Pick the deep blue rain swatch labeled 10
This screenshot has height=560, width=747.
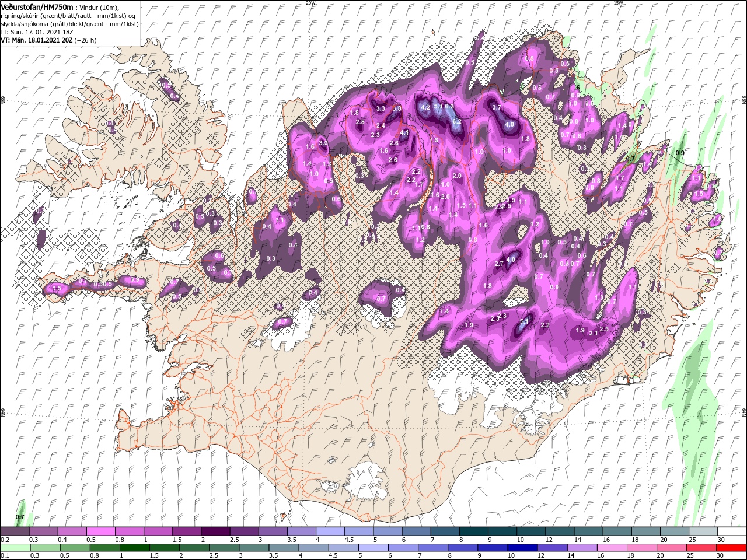[522, 548]
